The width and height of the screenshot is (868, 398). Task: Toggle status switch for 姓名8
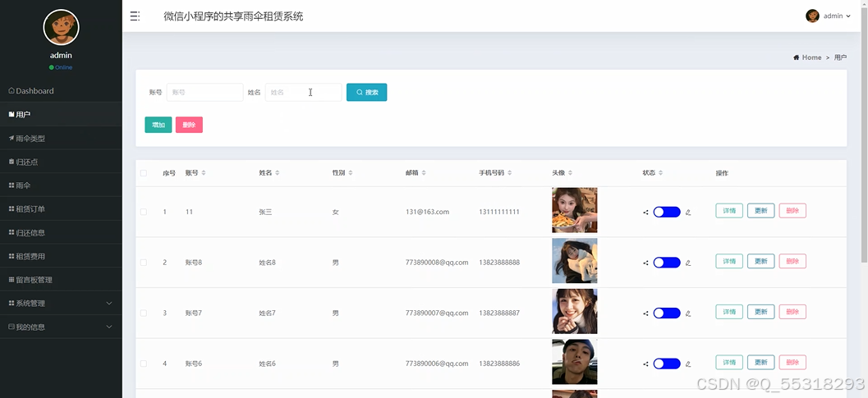tap(667, 263)
